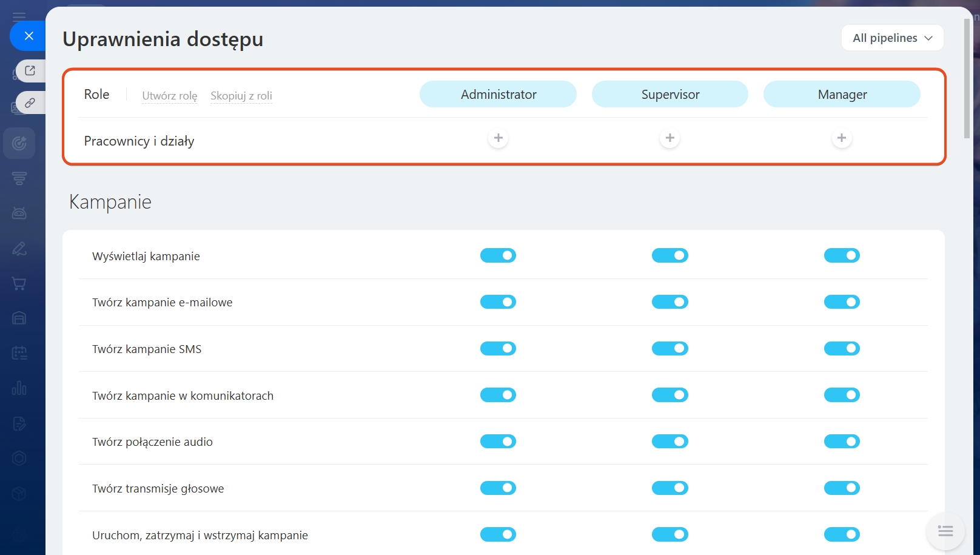
Task: Toggle Twórz transmisje głosowe for Administrator
Action: pyautogui.click(x=498, y=488)
